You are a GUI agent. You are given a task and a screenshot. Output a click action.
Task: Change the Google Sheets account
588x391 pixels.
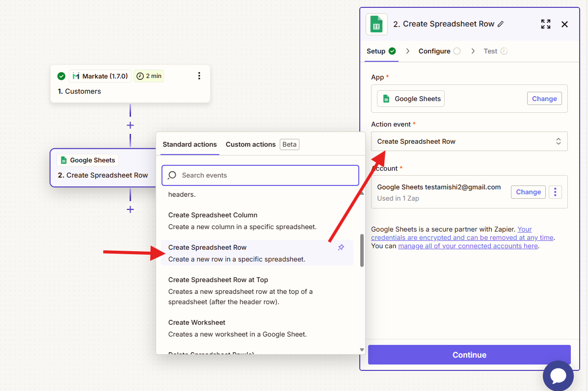tap(528, 192)
